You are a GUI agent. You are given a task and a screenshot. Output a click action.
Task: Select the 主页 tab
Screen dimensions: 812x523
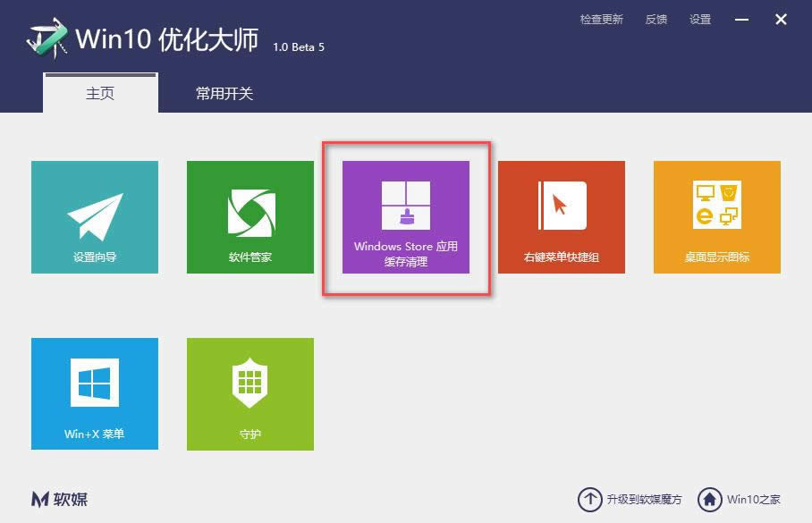click(99, 92)
